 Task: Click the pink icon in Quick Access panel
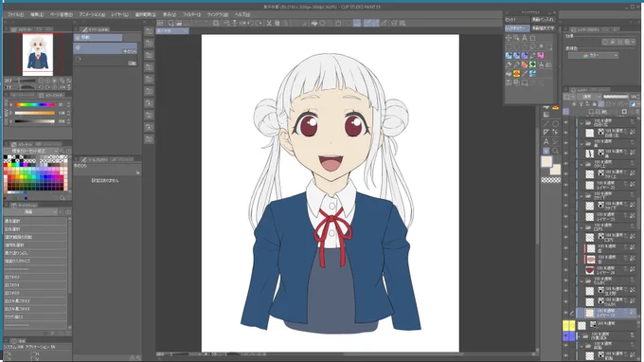[541, 56]
